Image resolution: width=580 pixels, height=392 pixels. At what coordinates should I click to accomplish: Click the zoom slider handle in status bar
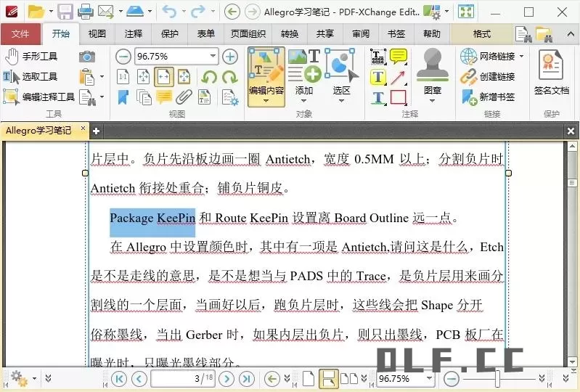pyautogui.click(x=498, y=378)
